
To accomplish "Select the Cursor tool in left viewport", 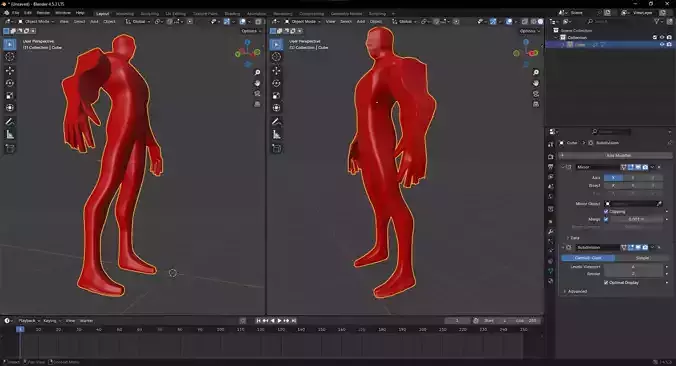I will [9, 56].
